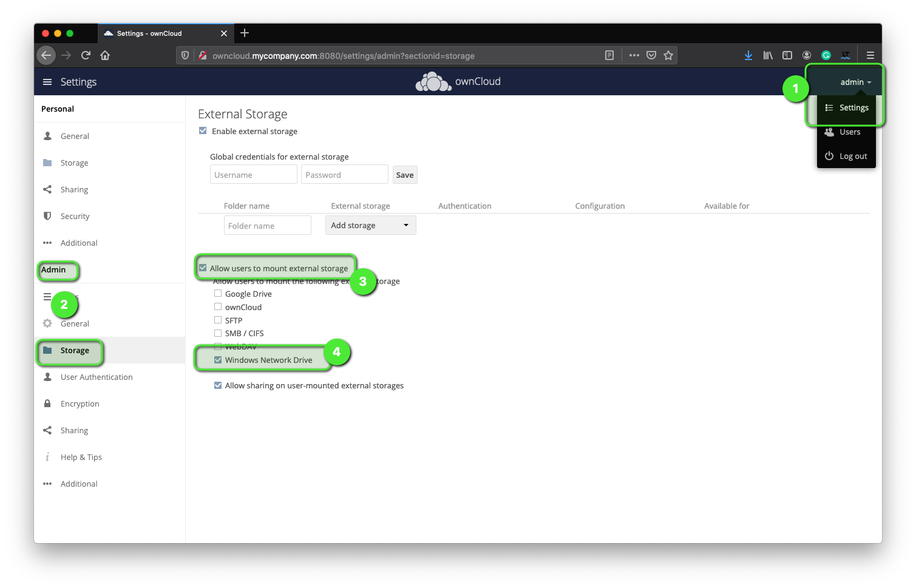Open the app navigation hamburger next to Settings

(x=47, y=81)
